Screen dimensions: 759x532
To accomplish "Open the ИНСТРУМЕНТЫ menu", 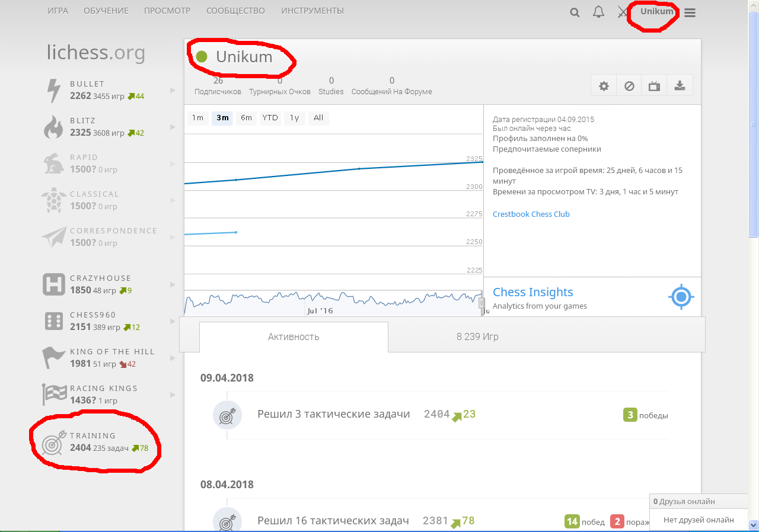I will point(312,11).
